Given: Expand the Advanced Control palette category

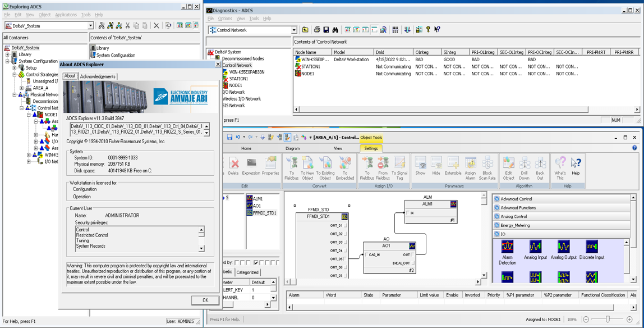Looking at the screenshot, I should point(517,199).
